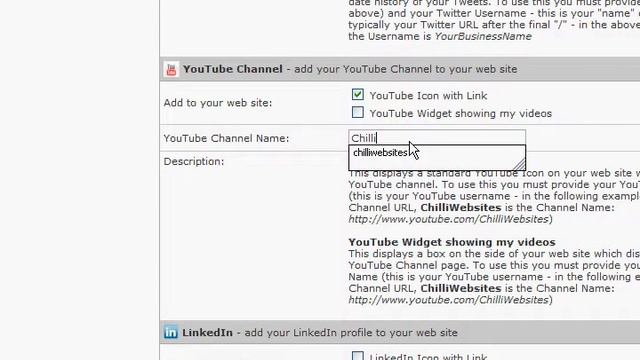Click the second youtube.com/ChilliWebsites URL under Widget
The height and width of the screenshot is (360, 640).
(x=448, y=300)
